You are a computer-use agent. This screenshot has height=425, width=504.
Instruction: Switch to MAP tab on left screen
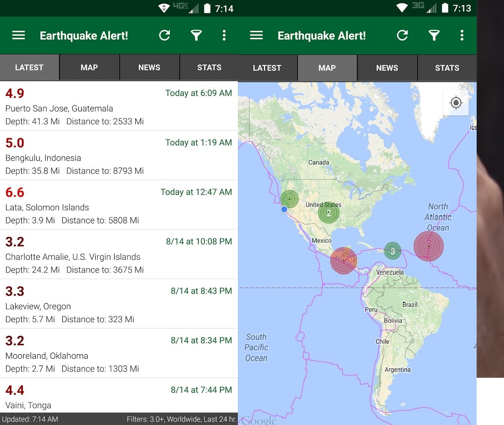tap(89, 67)
